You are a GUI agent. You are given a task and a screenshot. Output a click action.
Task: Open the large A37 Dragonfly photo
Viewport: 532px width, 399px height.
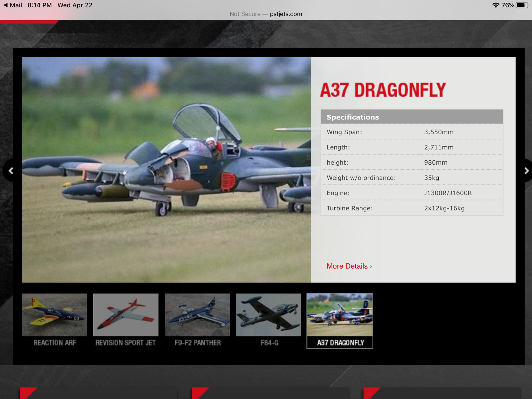coord(166,170)
